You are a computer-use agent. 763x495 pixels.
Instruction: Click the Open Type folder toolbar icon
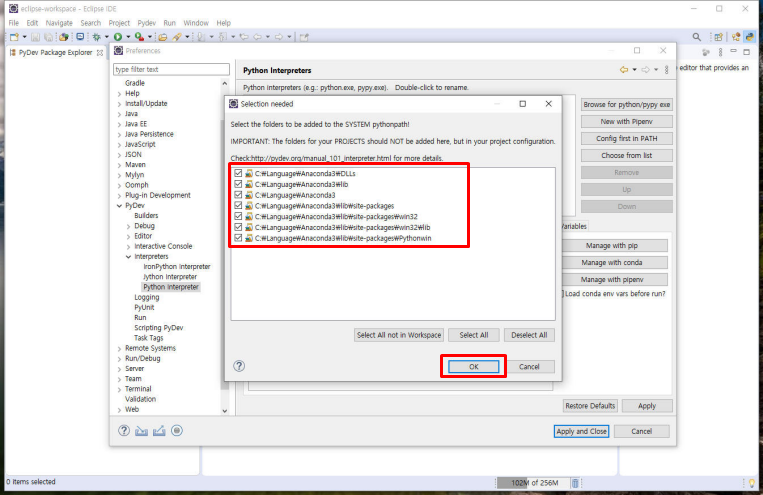coord(163,37)
